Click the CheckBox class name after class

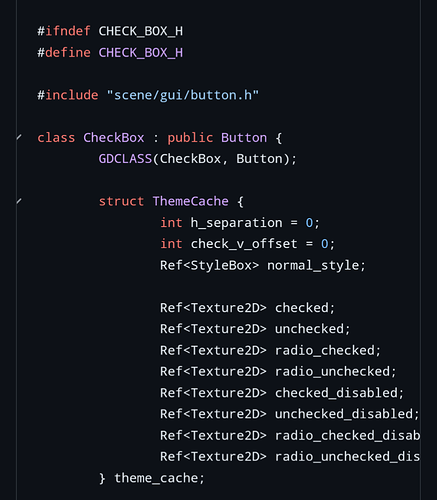point(114,138)
